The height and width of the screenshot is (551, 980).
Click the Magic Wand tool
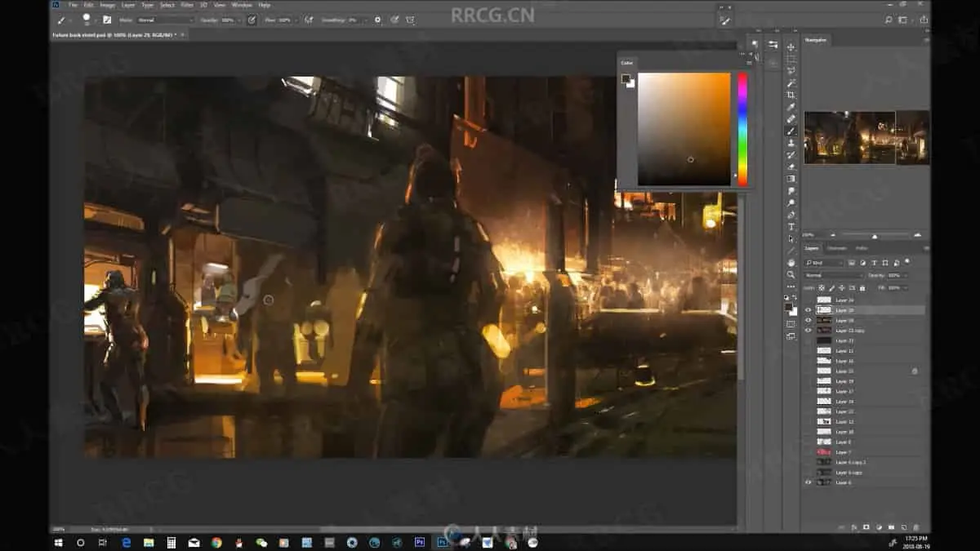pos(791,83)
